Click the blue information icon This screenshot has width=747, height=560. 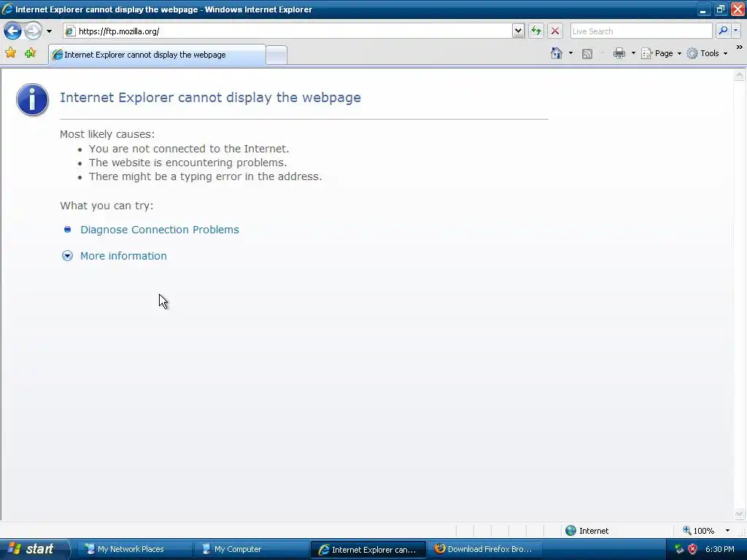32,99
